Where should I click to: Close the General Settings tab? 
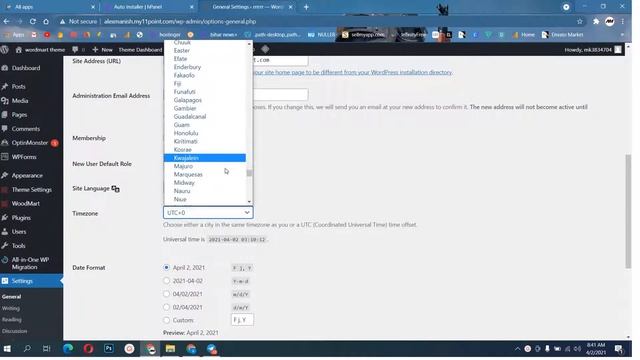click(291, 7)
